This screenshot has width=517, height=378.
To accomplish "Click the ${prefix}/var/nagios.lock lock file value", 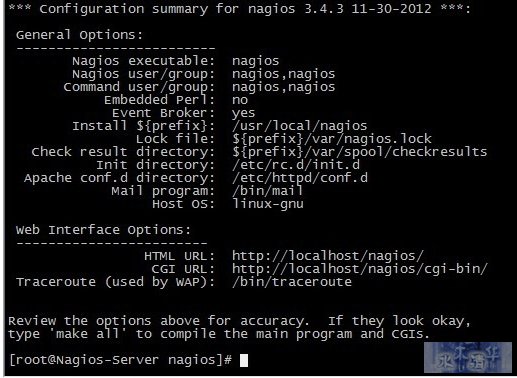I will point(332,139).
